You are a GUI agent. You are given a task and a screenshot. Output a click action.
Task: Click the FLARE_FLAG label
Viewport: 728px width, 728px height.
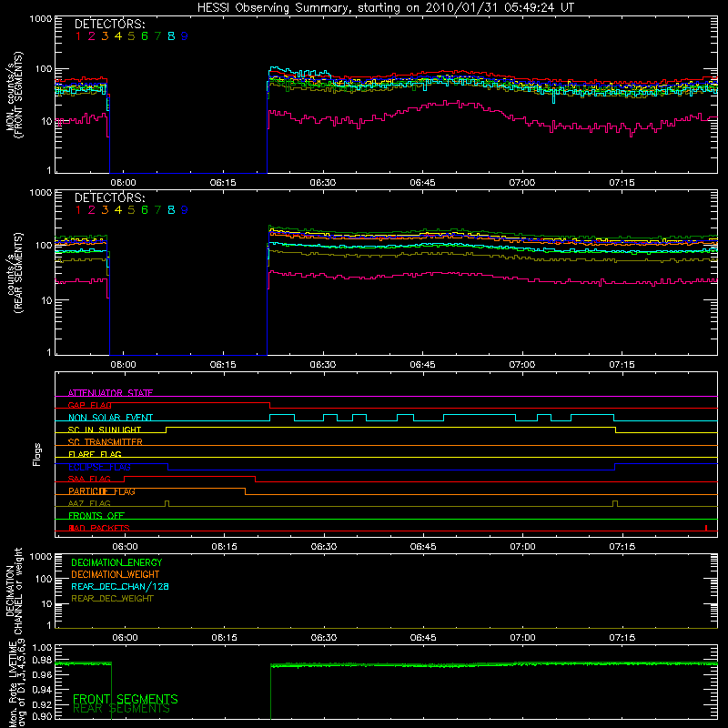pyautogui.click(x=95, y=454)
